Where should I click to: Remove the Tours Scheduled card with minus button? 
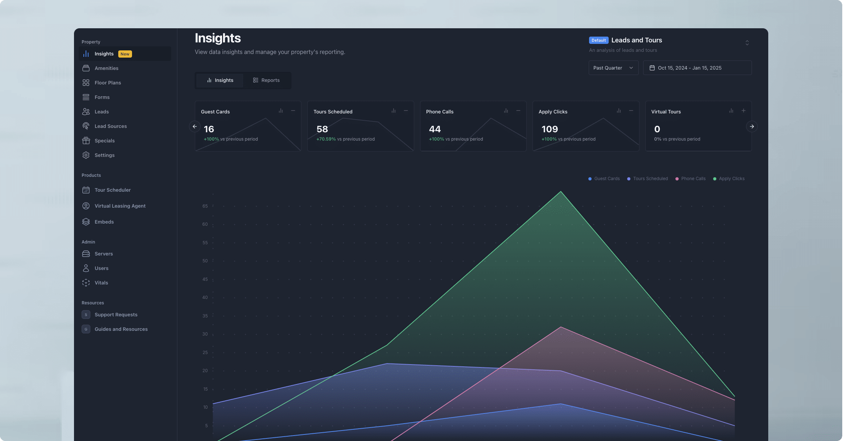(406, 111)
